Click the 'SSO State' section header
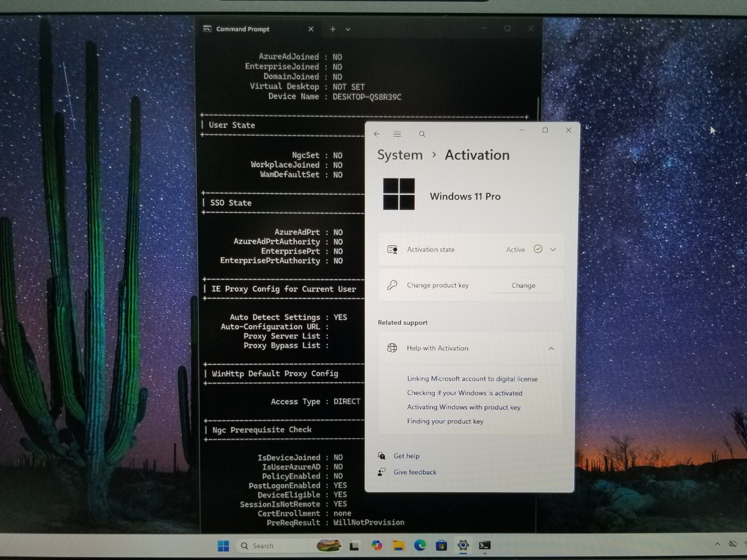The image size is (747, 560). pos(231,203)
